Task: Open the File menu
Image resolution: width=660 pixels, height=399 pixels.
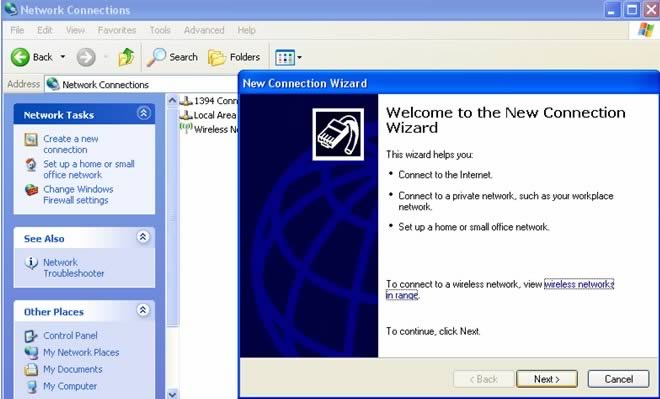Action: pyautogui.click(x=17, y=30)
